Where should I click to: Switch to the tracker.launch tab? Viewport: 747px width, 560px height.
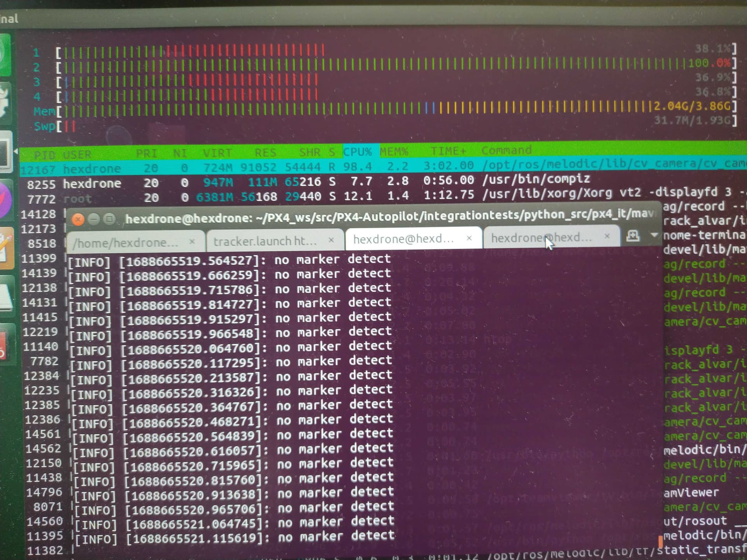coord(265,241)
